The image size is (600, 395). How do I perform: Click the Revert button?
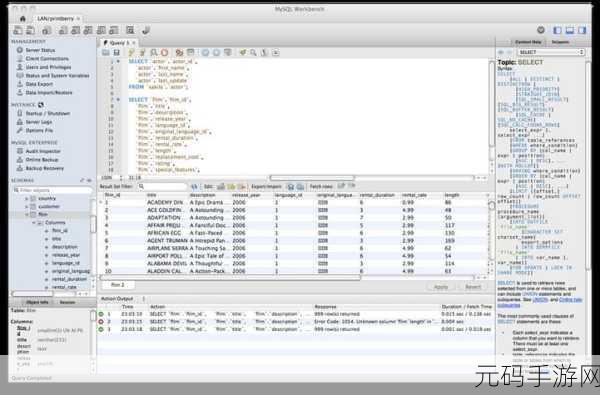coord(473,287)
